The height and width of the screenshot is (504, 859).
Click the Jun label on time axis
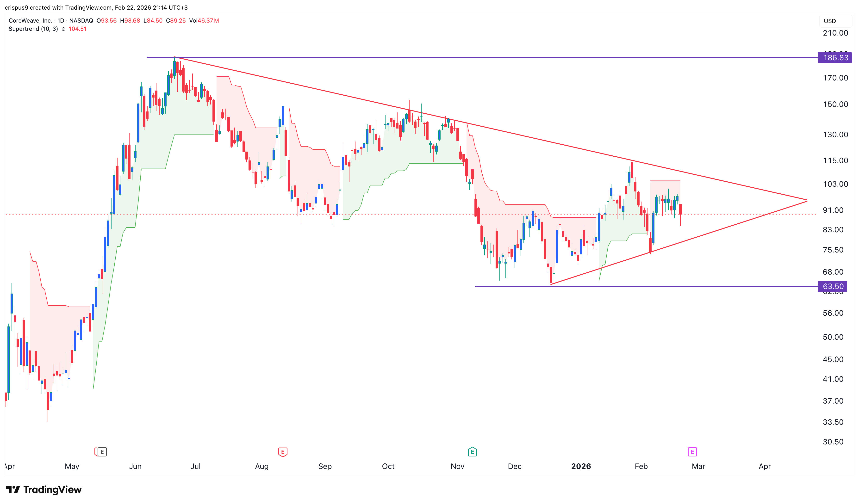135,466
